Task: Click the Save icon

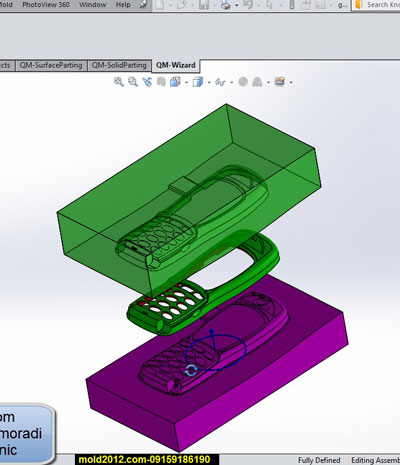Action: point(204,5)
